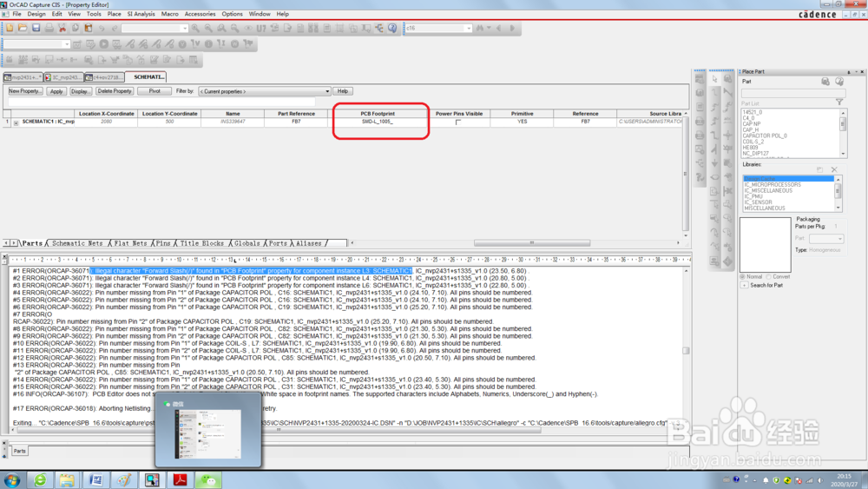Select the Normal radio button
The width and height of the screenshot is (868, 489).
(x=743, y=276)
